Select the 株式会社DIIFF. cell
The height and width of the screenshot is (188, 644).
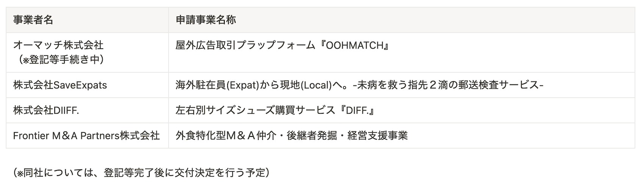point(46,110)
